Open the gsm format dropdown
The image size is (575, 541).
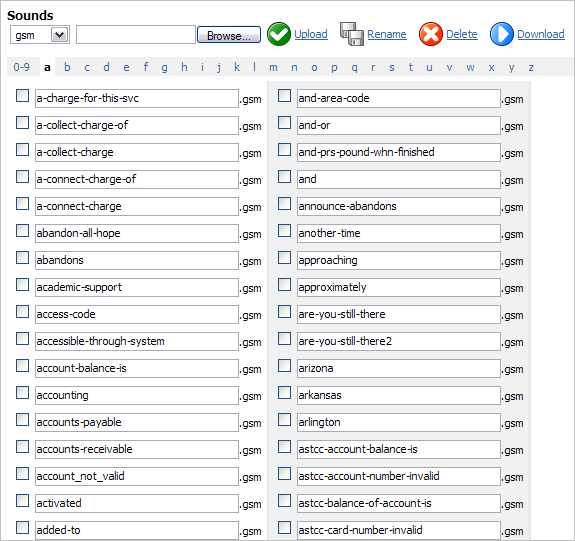40,35
